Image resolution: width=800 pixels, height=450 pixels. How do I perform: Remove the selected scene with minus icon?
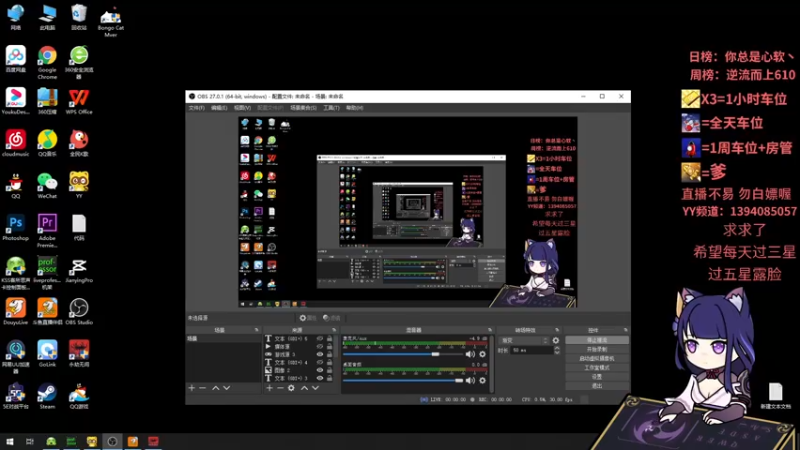203,388
